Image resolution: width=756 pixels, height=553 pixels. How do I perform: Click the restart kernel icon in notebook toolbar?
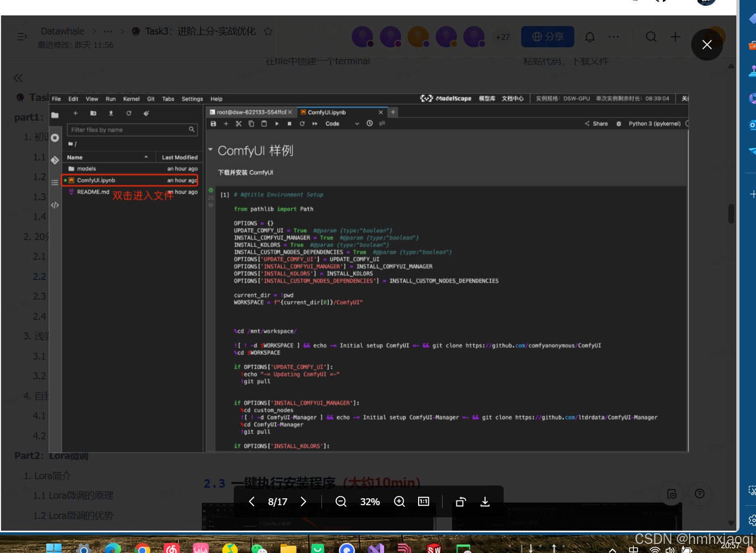[x=302, y=123]
